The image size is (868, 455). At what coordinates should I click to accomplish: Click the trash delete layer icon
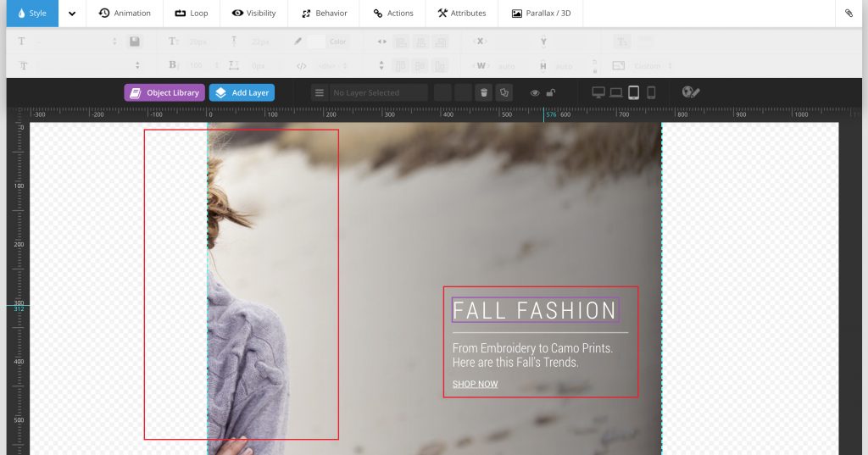point(483,93)
